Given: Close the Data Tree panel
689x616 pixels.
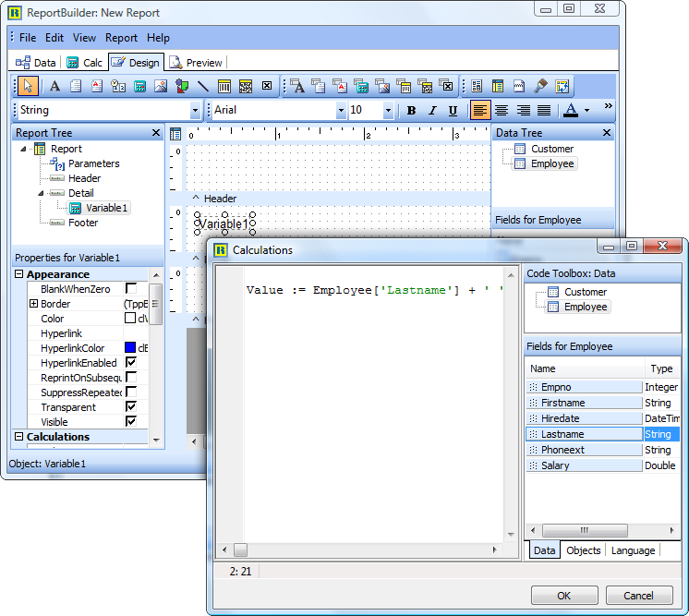Looking at the screenshot, I should [607, 133].
